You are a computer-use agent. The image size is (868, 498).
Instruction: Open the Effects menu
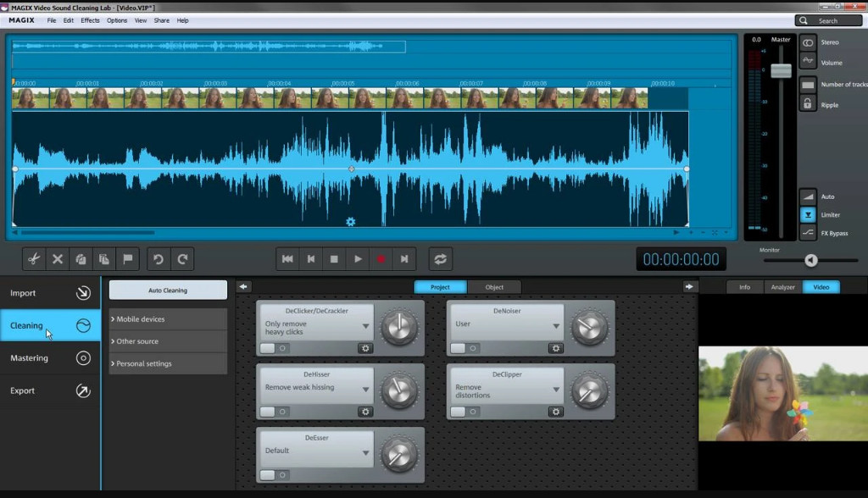coord(90,20)
